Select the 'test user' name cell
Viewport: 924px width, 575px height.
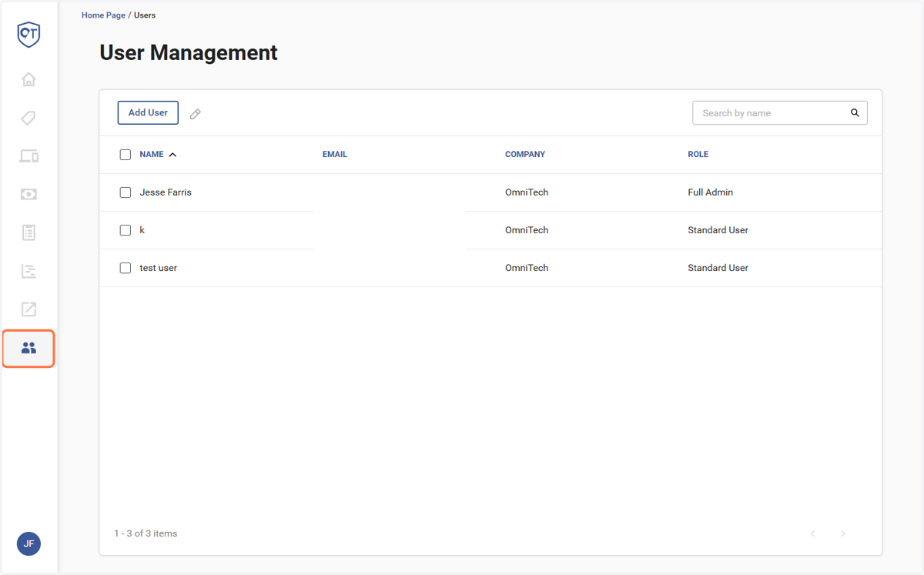click(x=159, y=268)
